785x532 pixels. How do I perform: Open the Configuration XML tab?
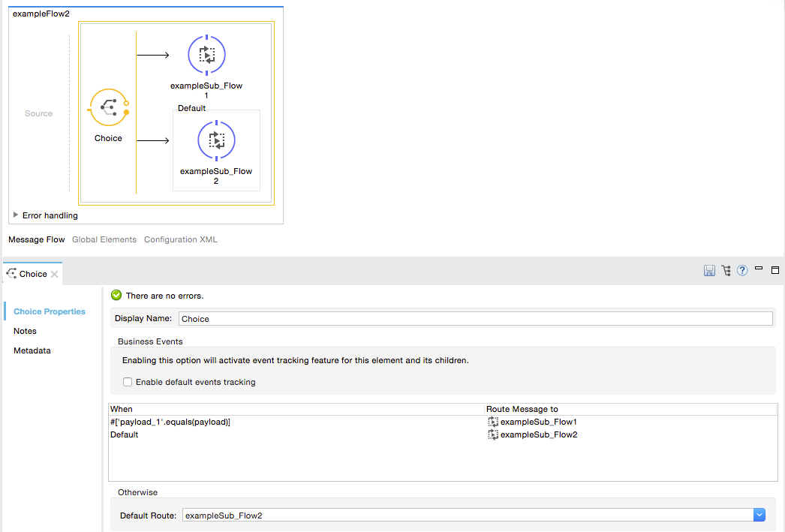pos(180,239)
